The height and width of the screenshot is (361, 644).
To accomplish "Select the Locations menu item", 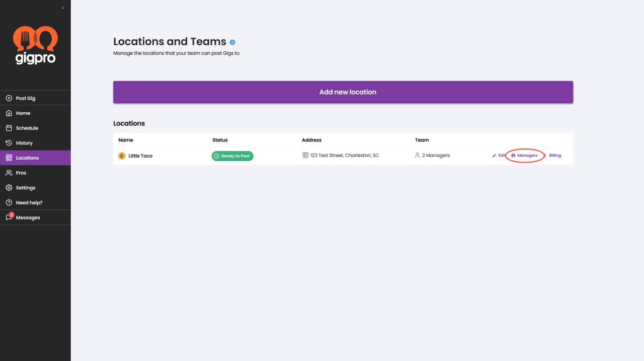I will [35, 158].
